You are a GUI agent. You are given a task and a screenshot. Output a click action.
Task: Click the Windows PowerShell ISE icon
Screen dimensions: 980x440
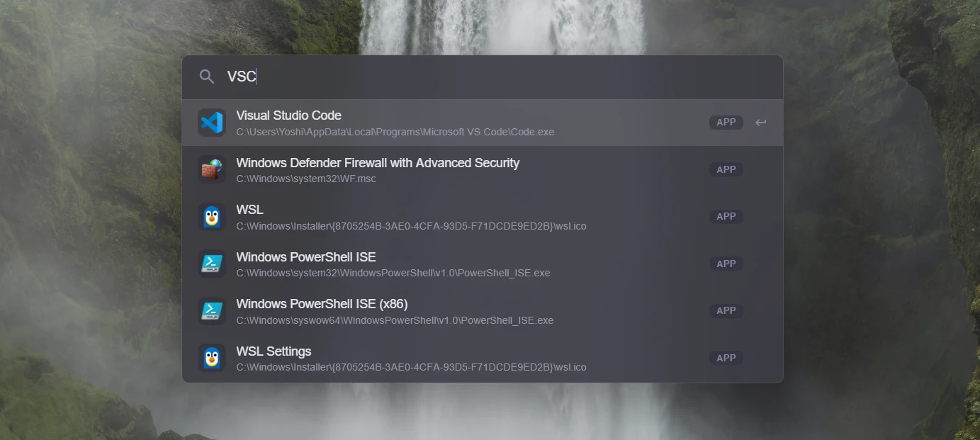[211, 264]
